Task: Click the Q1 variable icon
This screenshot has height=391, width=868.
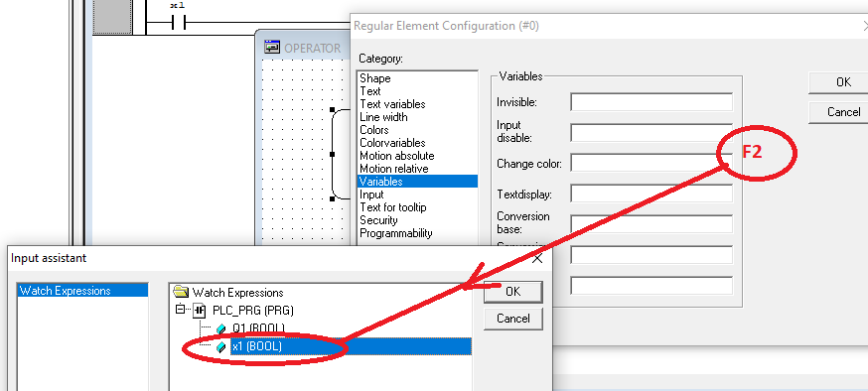Action: pos(220,329)
